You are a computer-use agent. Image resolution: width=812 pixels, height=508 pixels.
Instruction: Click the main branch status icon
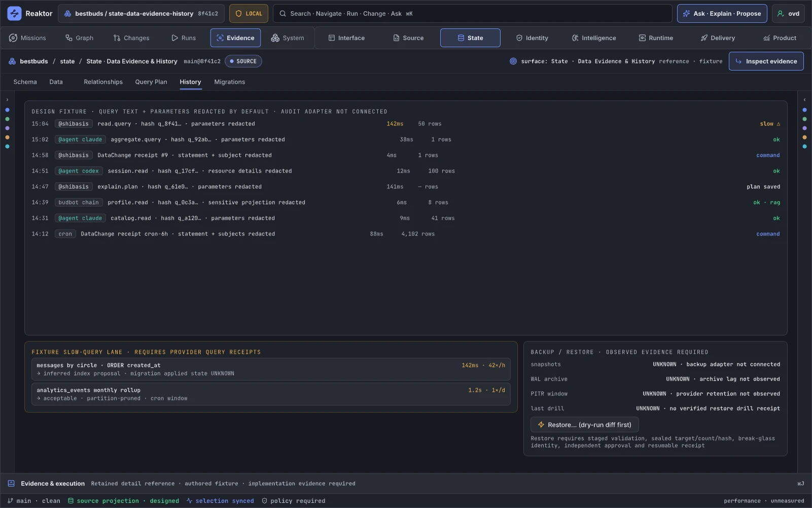click(11, 501)
